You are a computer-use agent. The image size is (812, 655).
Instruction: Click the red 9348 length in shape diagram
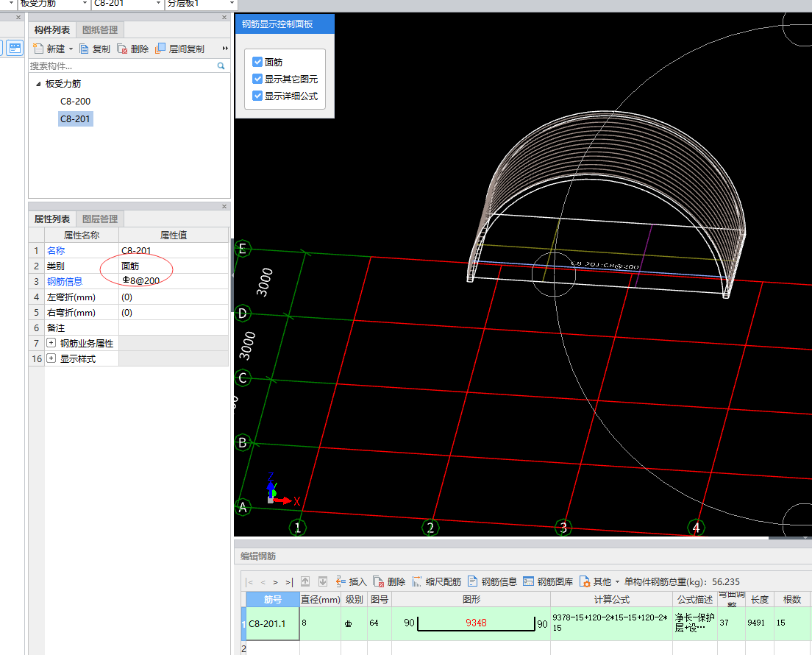tap(476, 623)
